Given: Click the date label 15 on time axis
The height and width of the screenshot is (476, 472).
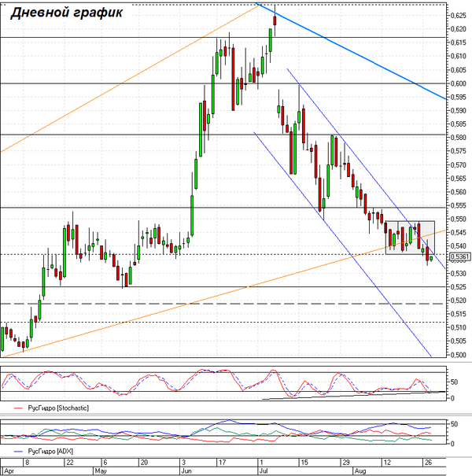Looking at the screenshot, I should tap(304, 463).
